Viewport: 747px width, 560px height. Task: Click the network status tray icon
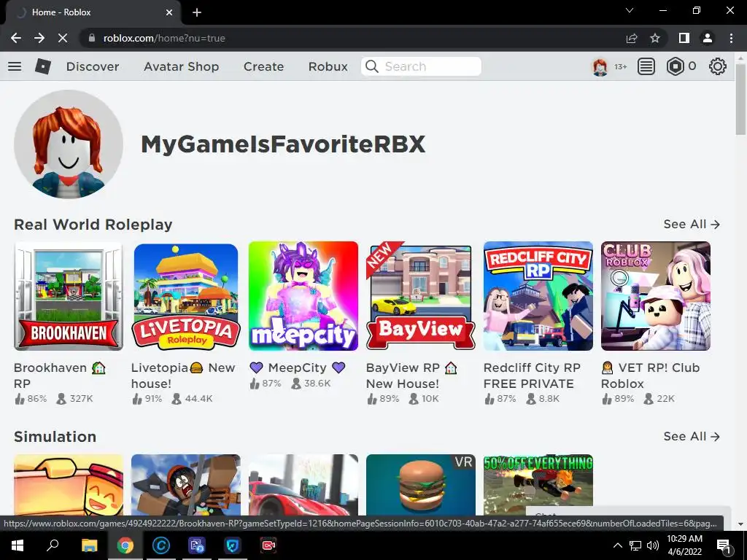coord(635,545)
